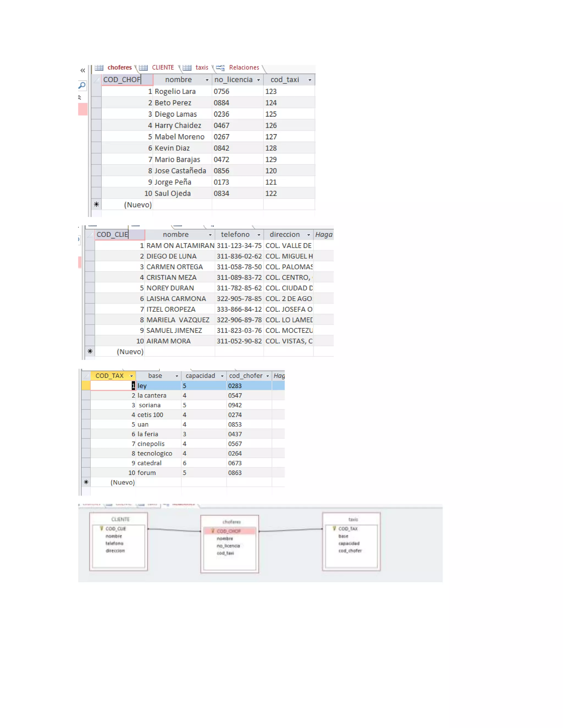Click the new record asterisk in choferes table

(x=96, y=204)
